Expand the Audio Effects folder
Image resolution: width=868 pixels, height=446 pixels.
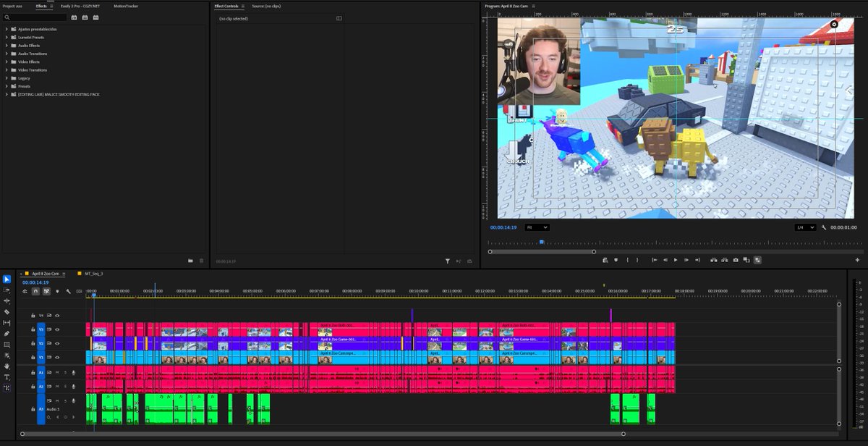7,45
